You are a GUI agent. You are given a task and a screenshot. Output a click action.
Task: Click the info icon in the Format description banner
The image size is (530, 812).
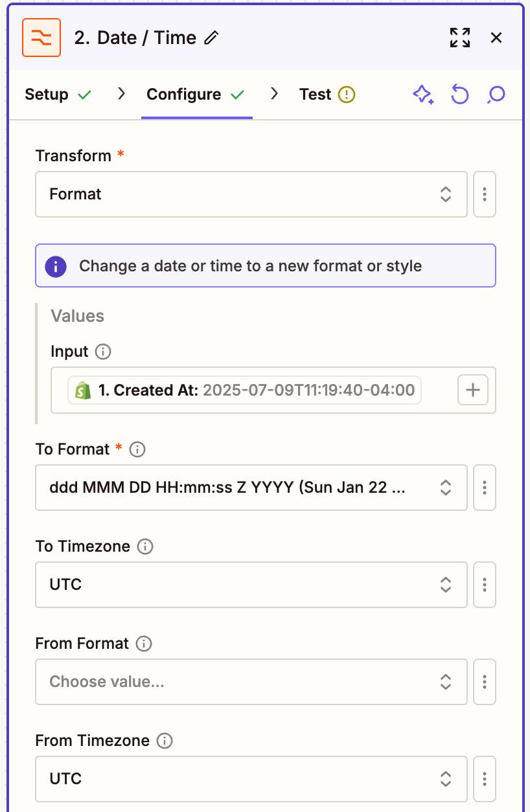pyautogui.click(x=56, y=266)
